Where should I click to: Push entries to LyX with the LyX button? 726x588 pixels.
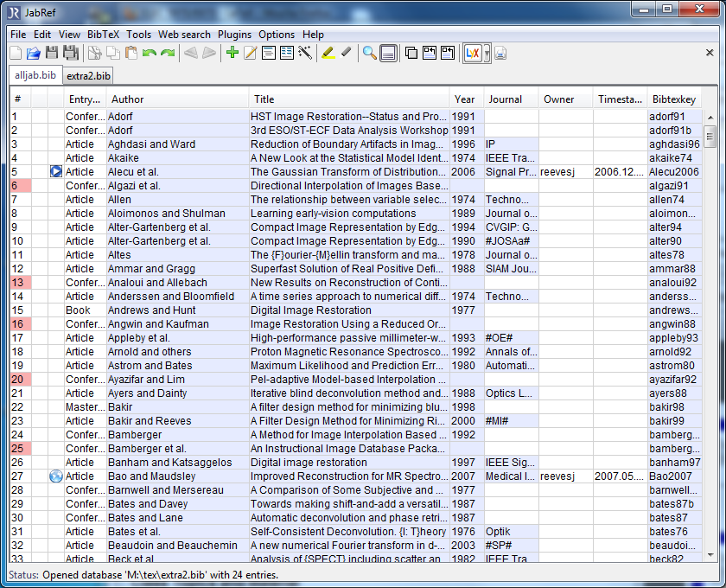click(x=473, y=54)
